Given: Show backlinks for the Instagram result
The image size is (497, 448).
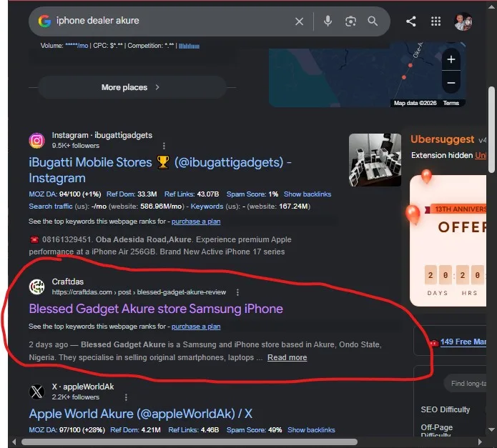Looking at the screenshot, I should 307,194.
